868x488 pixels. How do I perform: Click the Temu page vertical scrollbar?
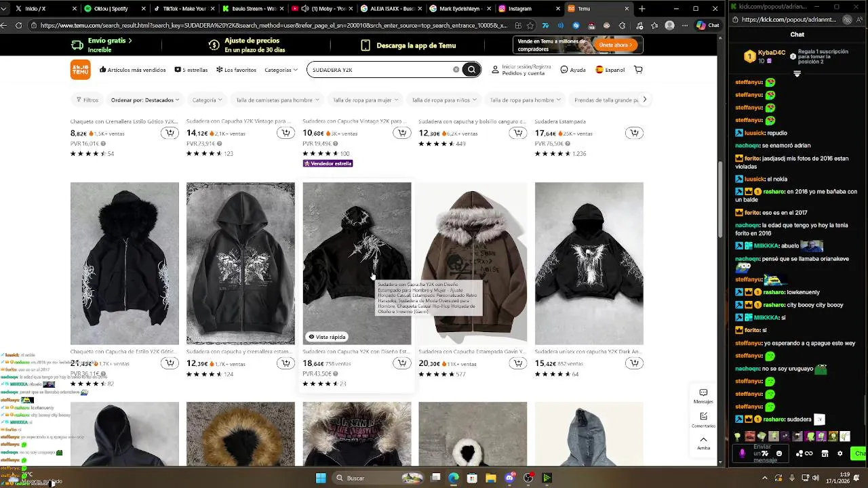pos(721,200)
